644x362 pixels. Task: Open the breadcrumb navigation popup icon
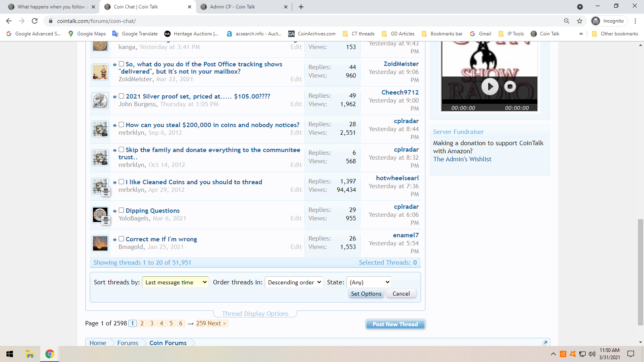click(x=545, y=343)
